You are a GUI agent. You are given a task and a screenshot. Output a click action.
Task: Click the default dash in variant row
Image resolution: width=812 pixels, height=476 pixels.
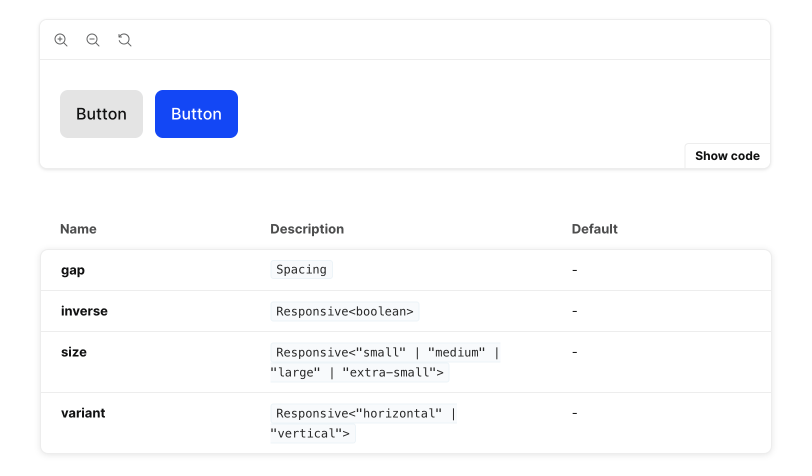click(x=574, y=413)
